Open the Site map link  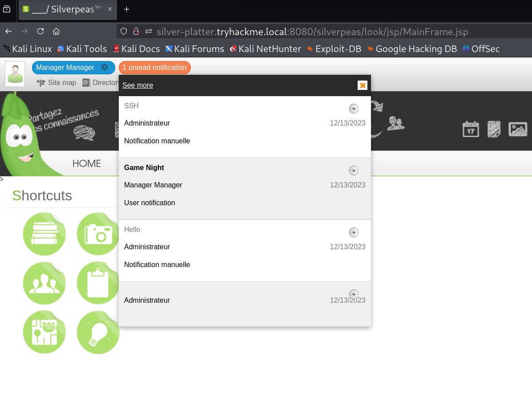(61, 82)
